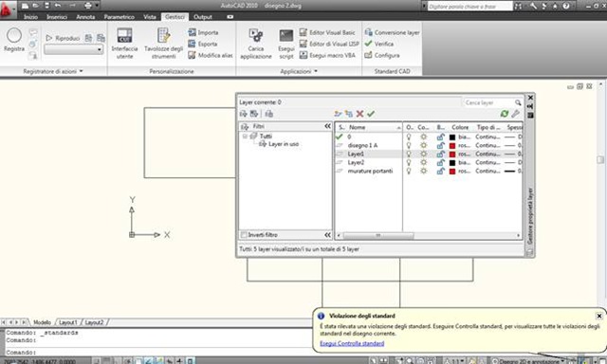
Task: Click in the Cerca layer search field
Action: pos(488,102)
